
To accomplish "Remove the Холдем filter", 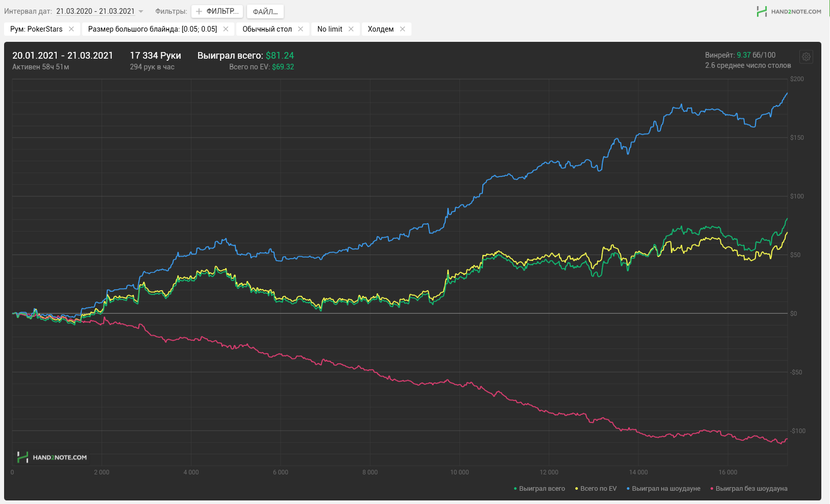I will point(403,29).
